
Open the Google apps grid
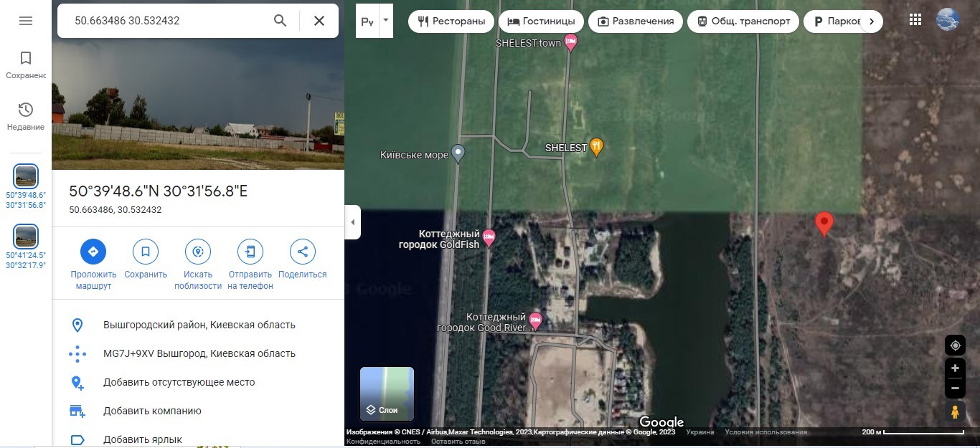[x=915, y=20]
